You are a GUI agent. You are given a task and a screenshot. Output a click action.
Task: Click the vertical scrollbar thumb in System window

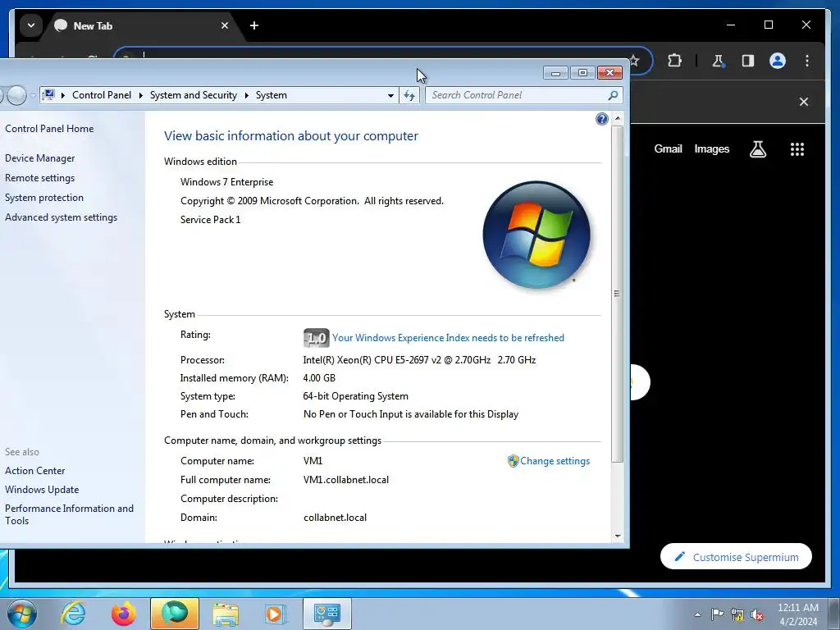(x=618, y=294)
